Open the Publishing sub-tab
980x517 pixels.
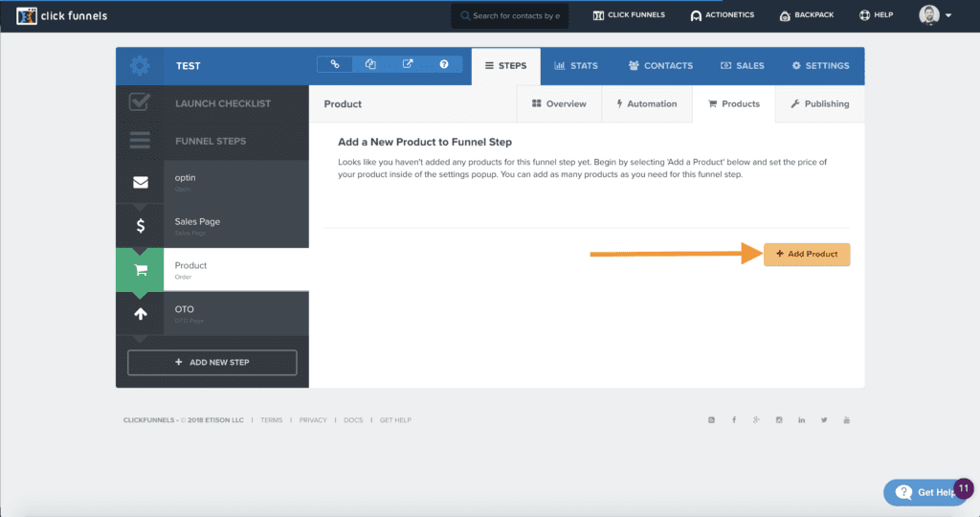click(820, 103)
